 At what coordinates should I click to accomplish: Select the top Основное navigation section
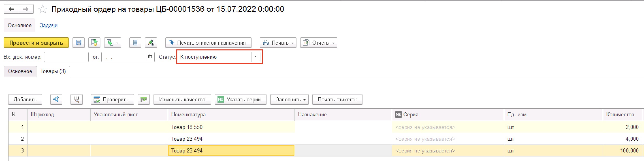[x=19, y=25]
